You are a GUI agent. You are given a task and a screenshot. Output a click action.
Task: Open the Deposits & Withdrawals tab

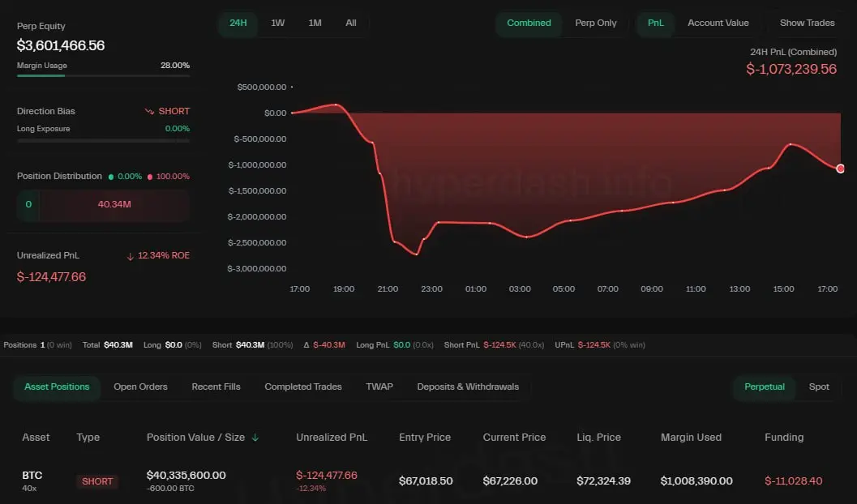coord(468,387)
